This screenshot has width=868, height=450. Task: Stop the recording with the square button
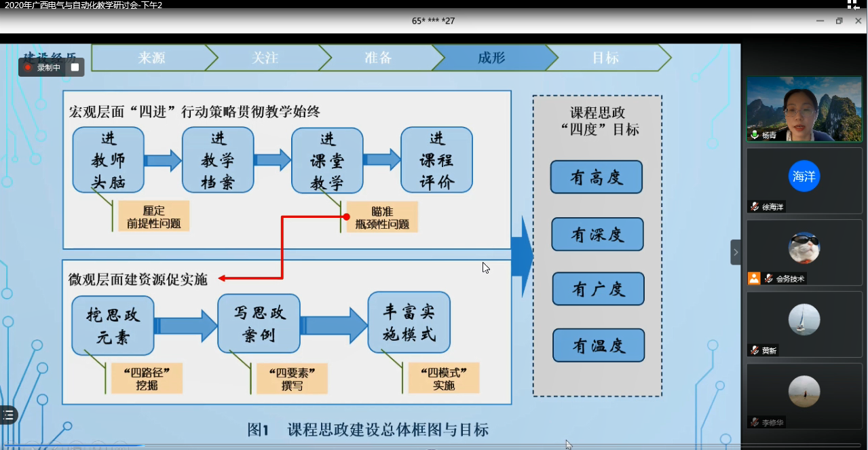click(x=75, y=67)
